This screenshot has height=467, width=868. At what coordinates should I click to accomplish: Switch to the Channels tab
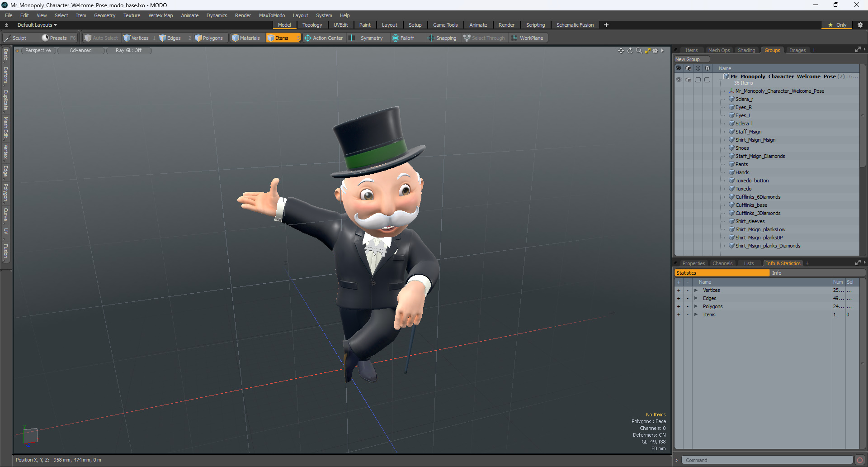(x=722, y=263)
